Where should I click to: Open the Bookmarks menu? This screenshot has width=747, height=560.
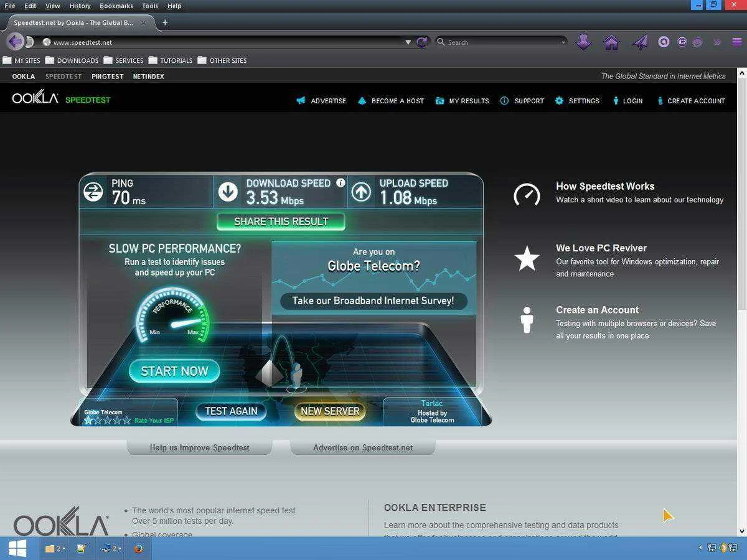116,6
